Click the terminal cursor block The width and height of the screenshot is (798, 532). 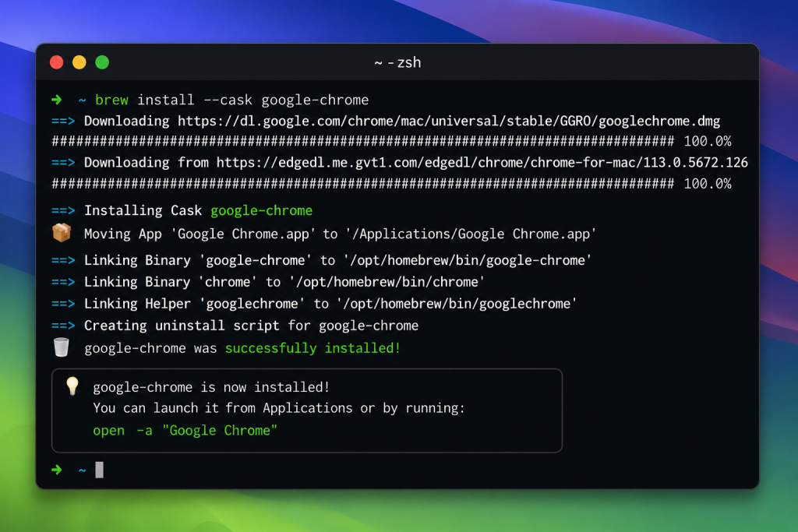99,470
